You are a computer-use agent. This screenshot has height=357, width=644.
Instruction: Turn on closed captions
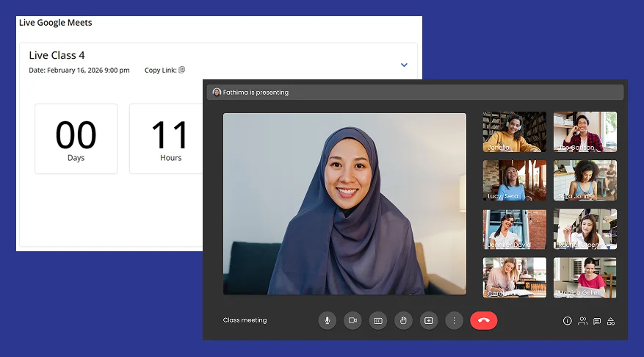(x=378, y=320)
